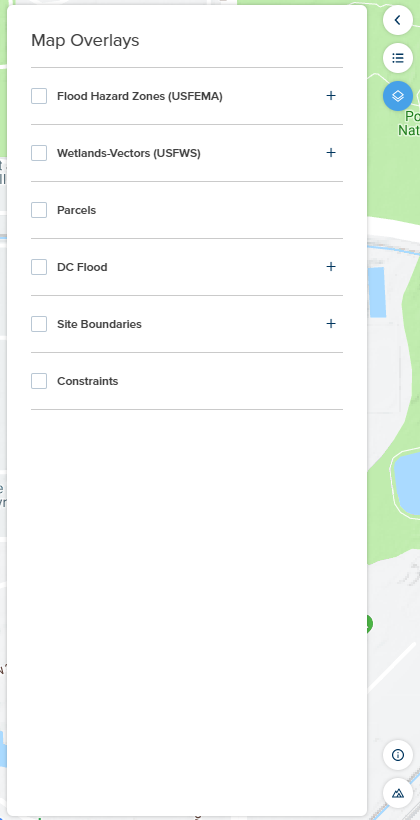The width and height of the screenshot is (420, 820).
Task: Click the terrain mountain icon button
Action: [398, 793]
